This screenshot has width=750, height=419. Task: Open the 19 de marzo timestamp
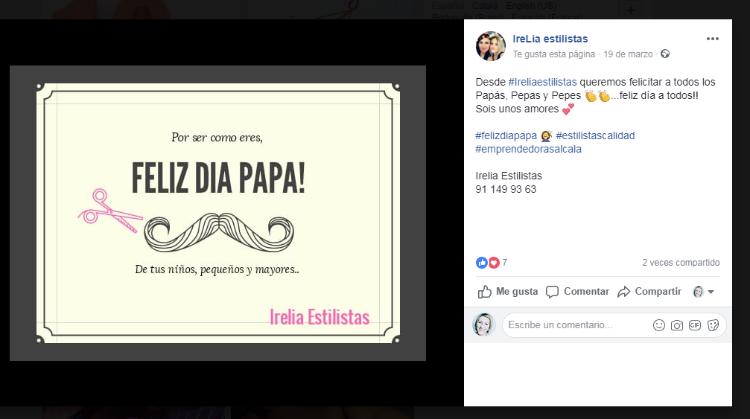(628, 54)
